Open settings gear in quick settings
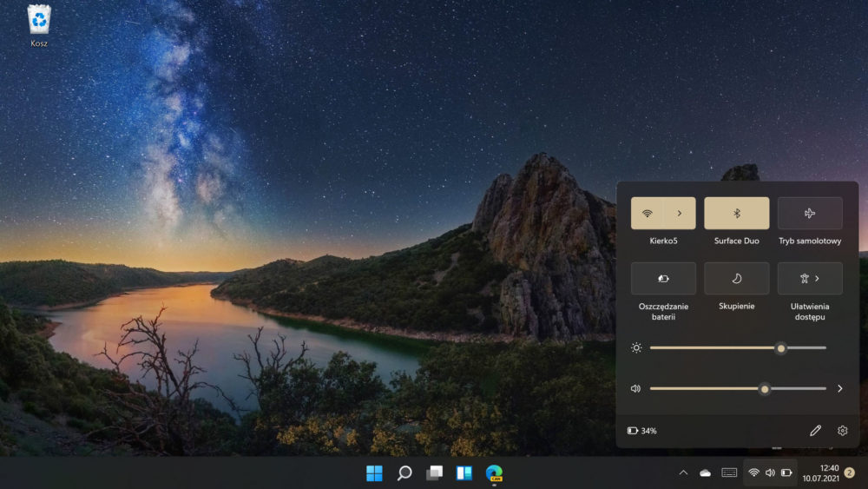Image resolution: width=868 pixels, height=489 pixels. [x=843, y=430]
